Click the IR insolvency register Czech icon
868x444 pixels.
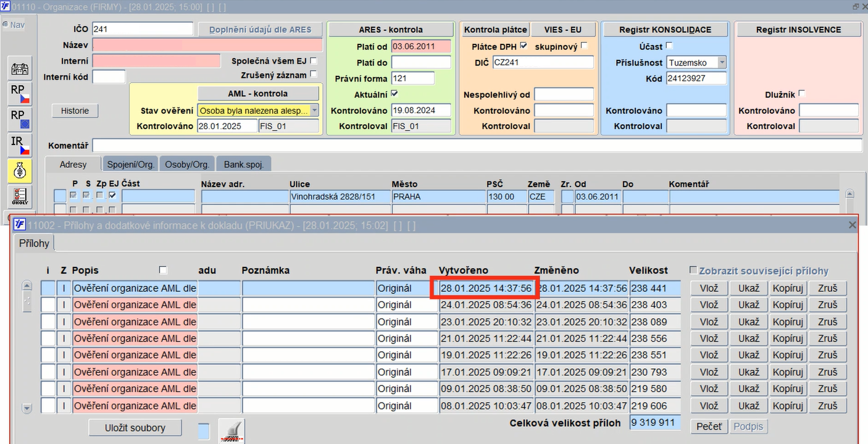tap(20, 146)
